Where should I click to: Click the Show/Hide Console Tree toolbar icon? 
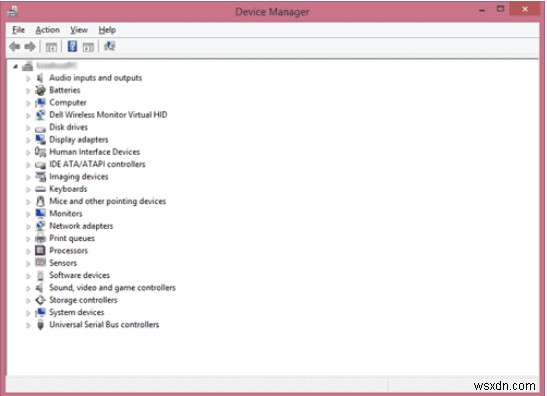(51, 47)
